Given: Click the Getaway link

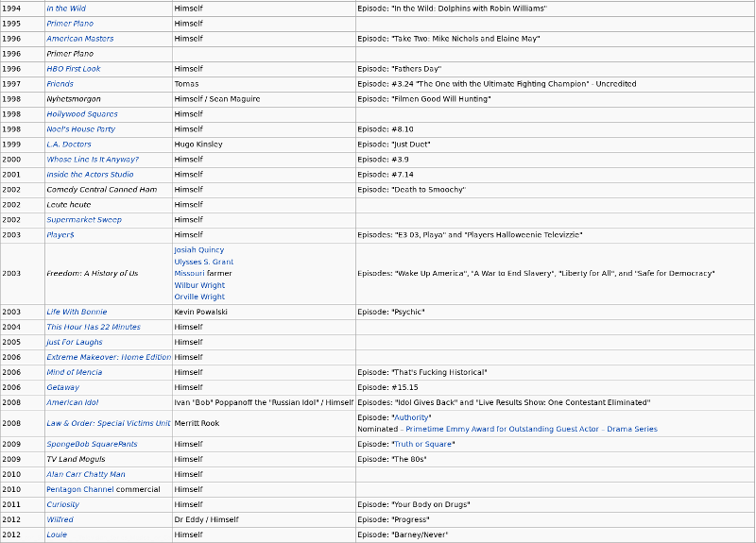Looking at the screenshot, I should pyautogui.click(x=62, y=387).
